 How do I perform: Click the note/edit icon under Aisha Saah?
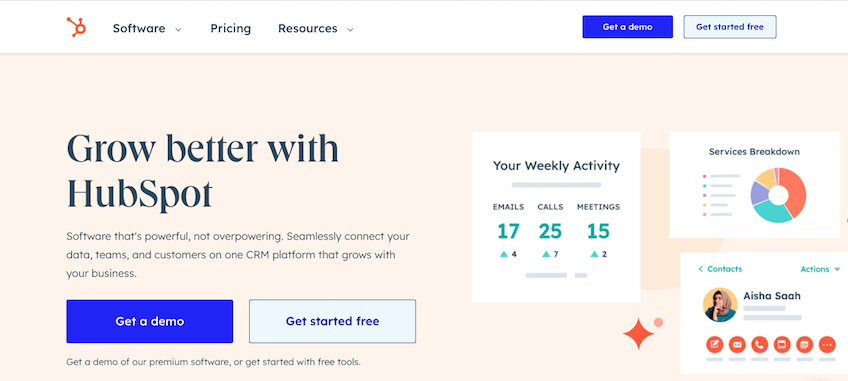714,344
